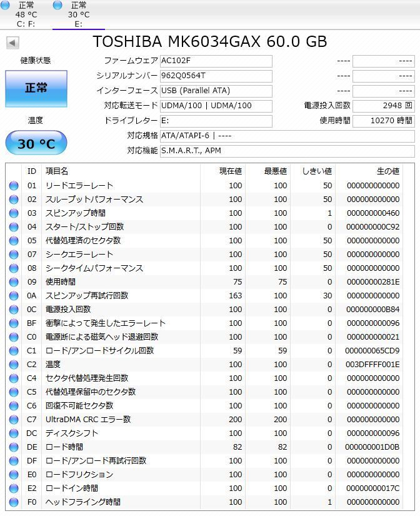
Task: Select the E: drive tab
Action: click(78, 14)
